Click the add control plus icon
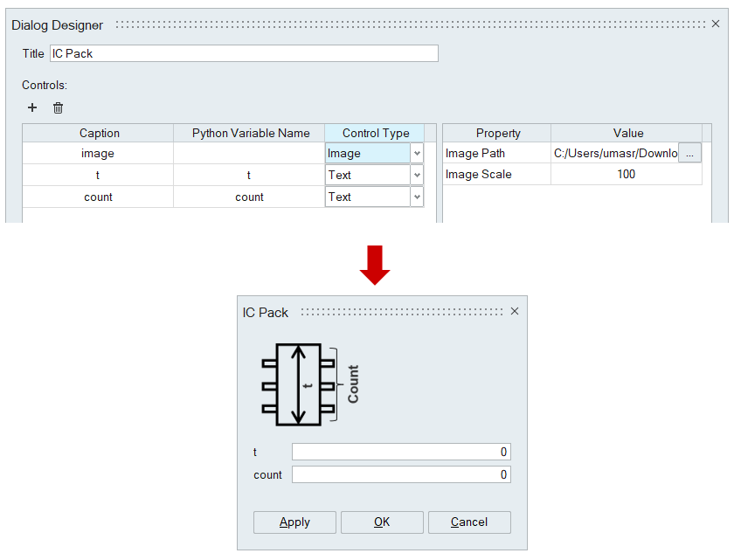734x560 pixels. pos(32,107)
